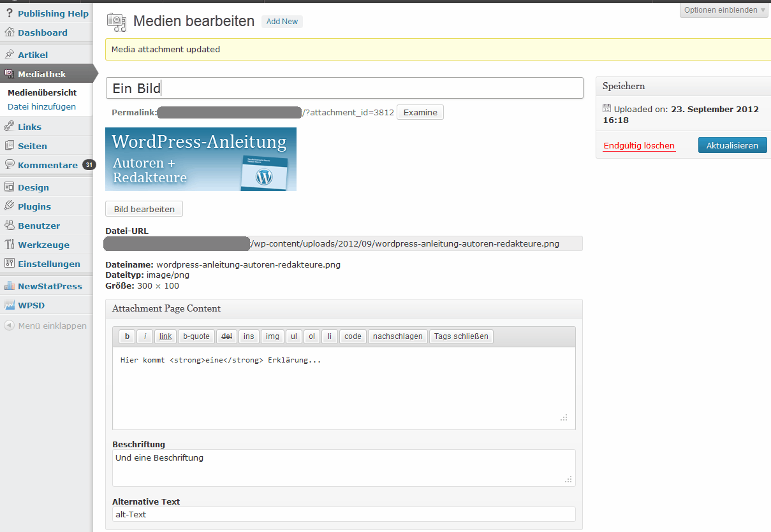Click the Links chain icon
The image size is (771, 532).
click(x=9, y=127)
